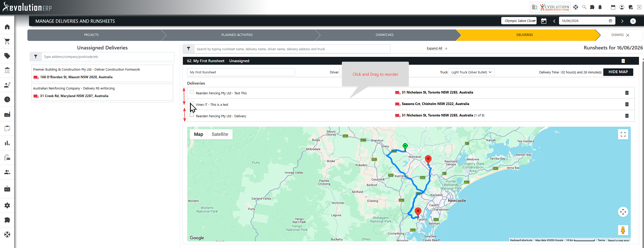
Task: Click the Unassigned Deliveries filter funnel icon
Action: (36, 57)
